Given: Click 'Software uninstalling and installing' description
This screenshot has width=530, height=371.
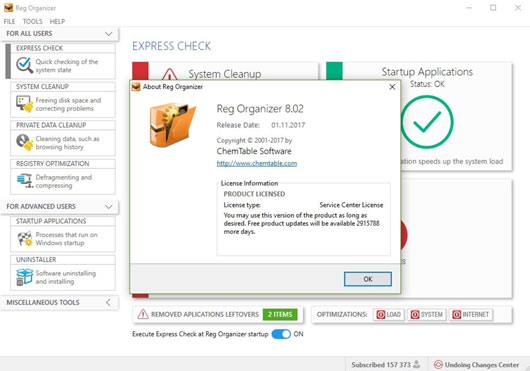Looking at the screenshot, I should point(66,277).
